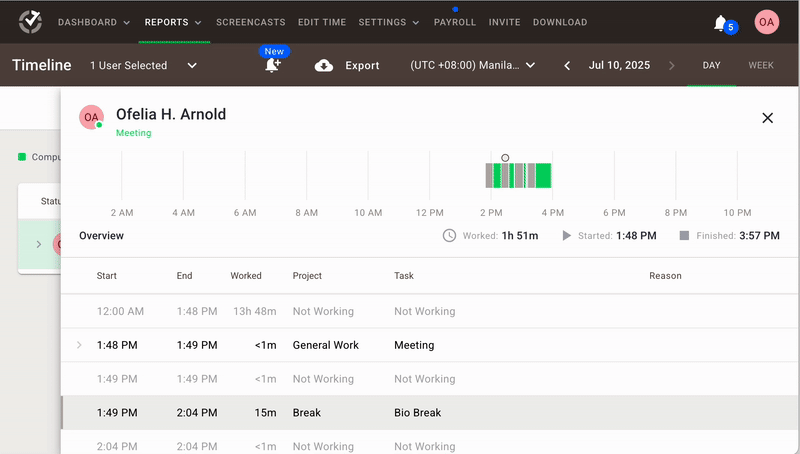Screen dimensions: 800x454
Task: Click the Jul 10, 2025 date
Action: (x=619, y=65)
